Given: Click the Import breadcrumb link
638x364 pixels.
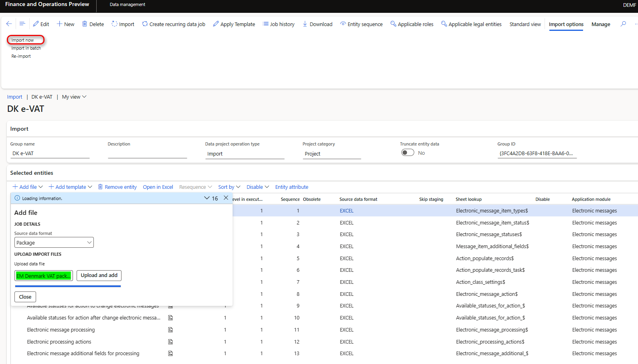Looking at the screenshot, I should tap(14, 97).
